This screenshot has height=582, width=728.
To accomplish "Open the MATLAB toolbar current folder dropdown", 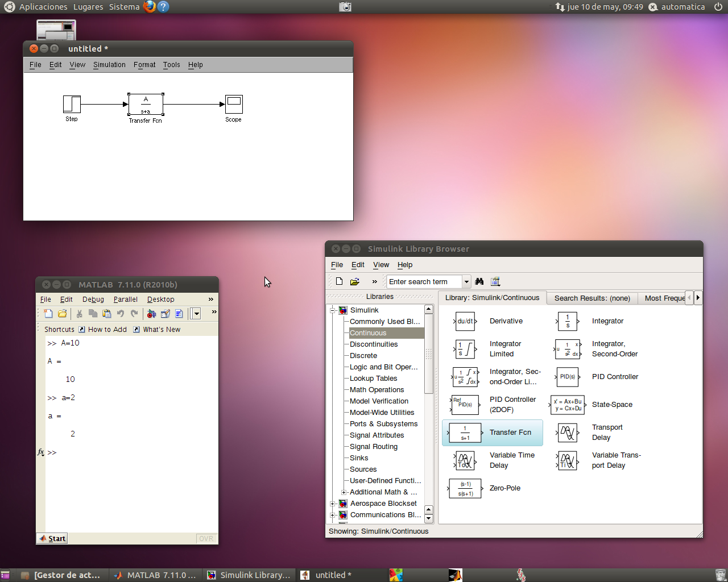I will (196, 313).
